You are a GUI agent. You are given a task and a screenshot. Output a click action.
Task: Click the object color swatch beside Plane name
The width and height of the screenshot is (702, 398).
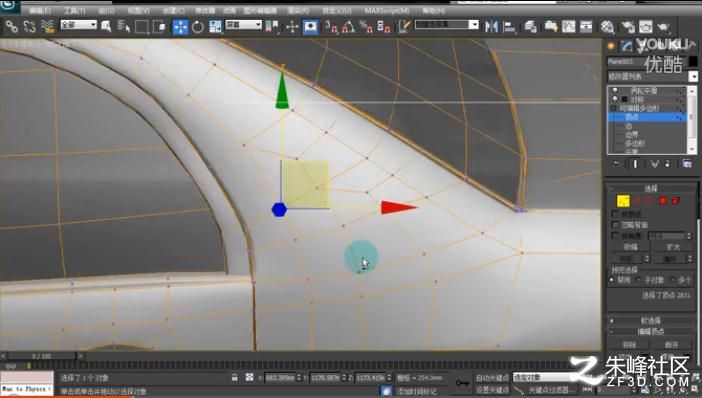coord(693,61)
